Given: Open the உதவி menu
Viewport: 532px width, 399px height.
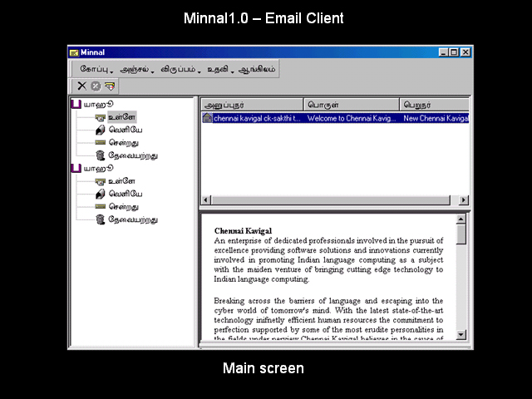Looking at the screenshot, I should pos(220,69).
